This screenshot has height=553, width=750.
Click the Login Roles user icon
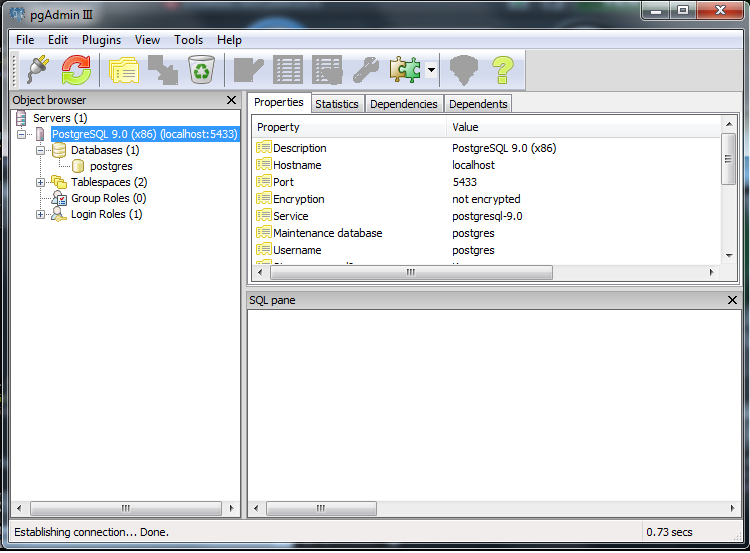(x=59, y=214)
